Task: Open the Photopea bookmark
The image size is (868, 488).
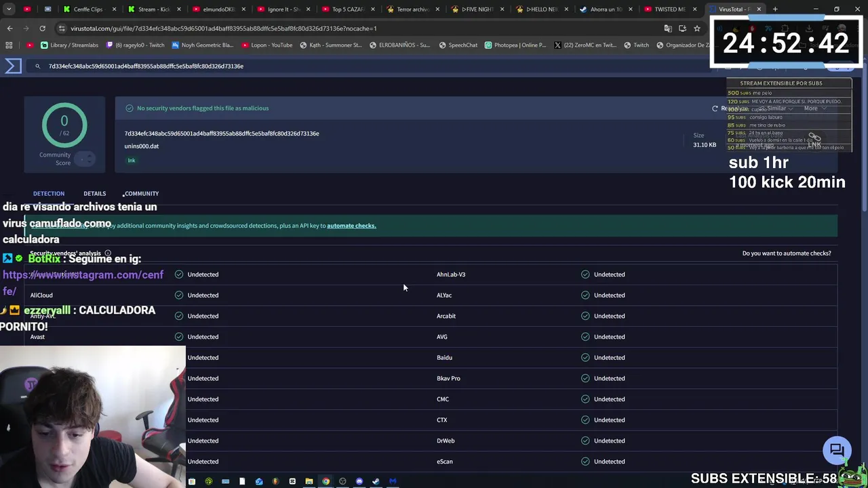Action: 515,45
